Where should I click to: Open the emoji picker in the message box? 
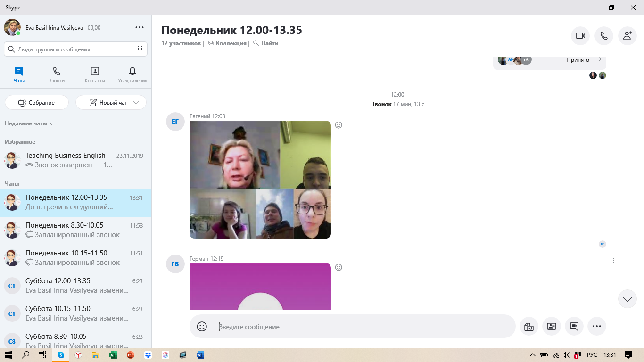[x=202, y=327]
